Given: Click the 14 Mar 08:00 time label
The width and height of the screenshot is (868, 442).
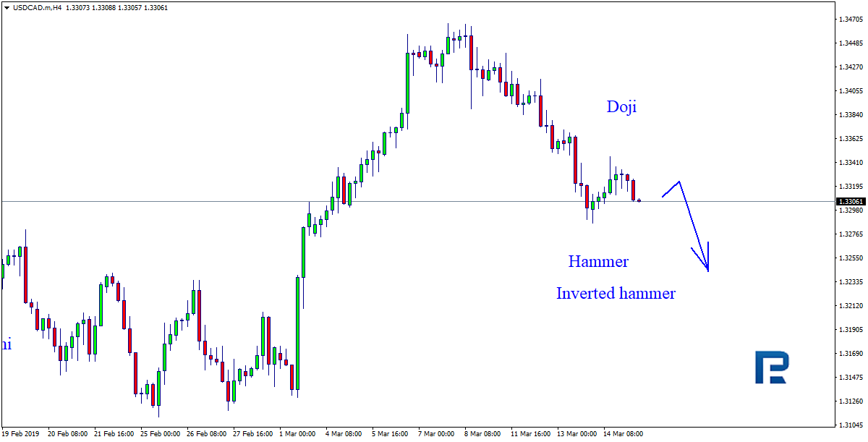Looking at the screenshot, I should [624, 434].
